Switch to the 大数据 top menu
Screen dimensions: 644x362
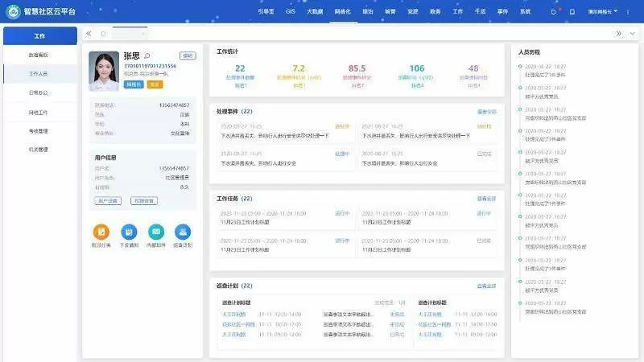(315, 11)
